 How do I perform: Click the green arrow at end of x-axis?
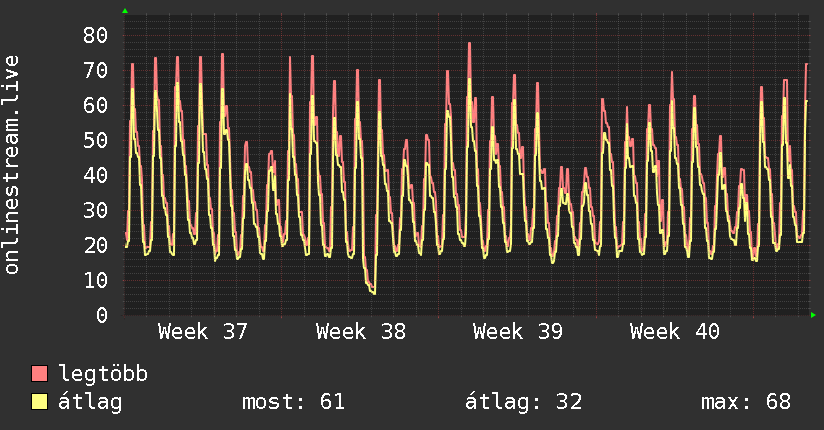(x=813, y=315)
